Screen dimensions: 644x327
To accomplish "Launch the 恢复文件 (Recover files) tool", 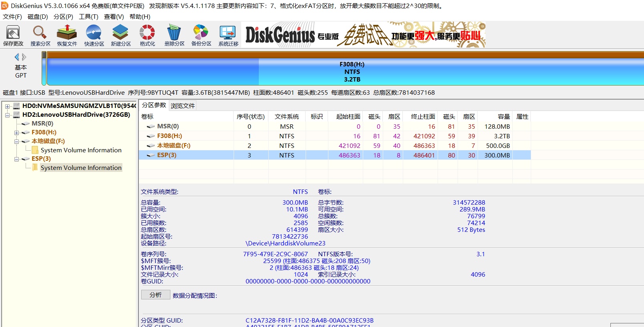I will (67, 35).
